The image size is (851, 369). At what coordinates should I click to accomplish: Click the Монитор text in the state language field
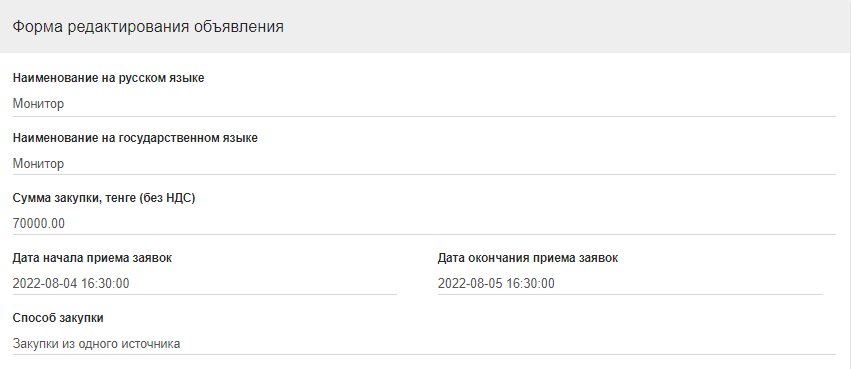[x=38, y=163]
